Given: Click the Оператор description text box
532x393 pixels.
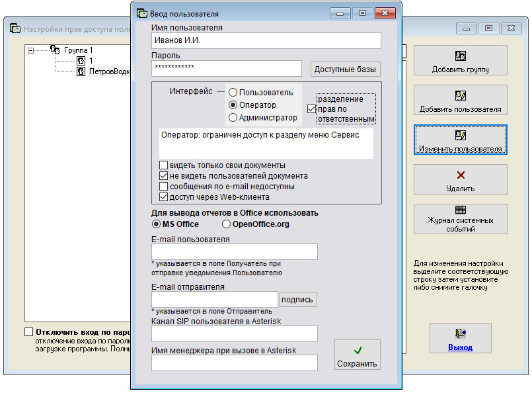Looking at the screenshot, I should [266, 144].
